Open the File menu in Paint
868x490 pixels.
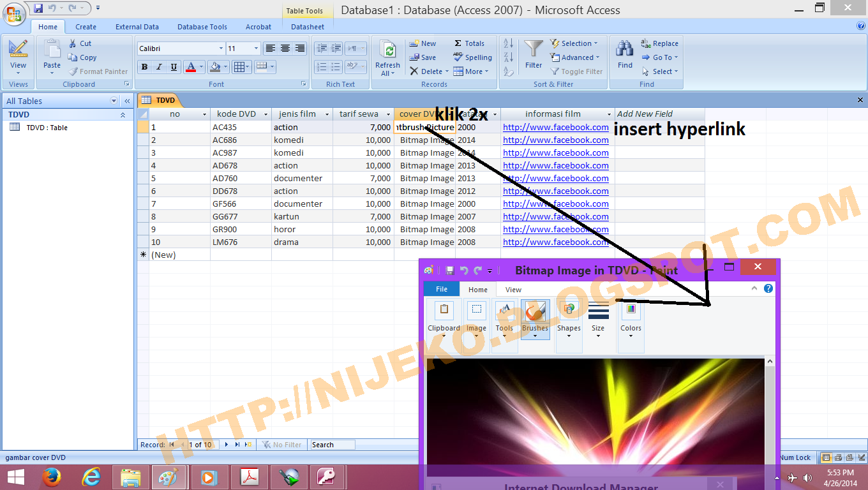click(x=442, y=289)
